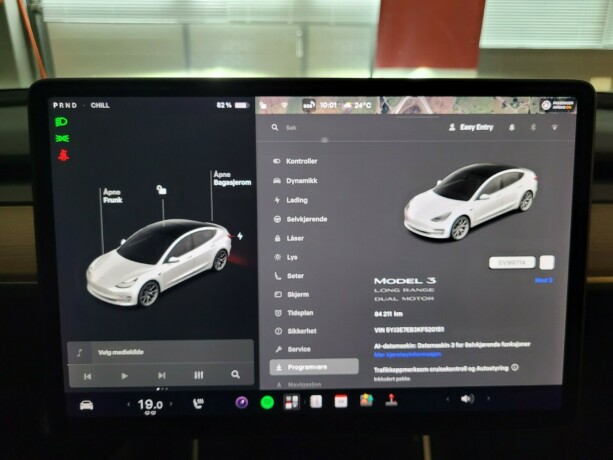Open the Lading charging menu
Viewport: 613px width, 460px height.
click(x=291, y=200)
